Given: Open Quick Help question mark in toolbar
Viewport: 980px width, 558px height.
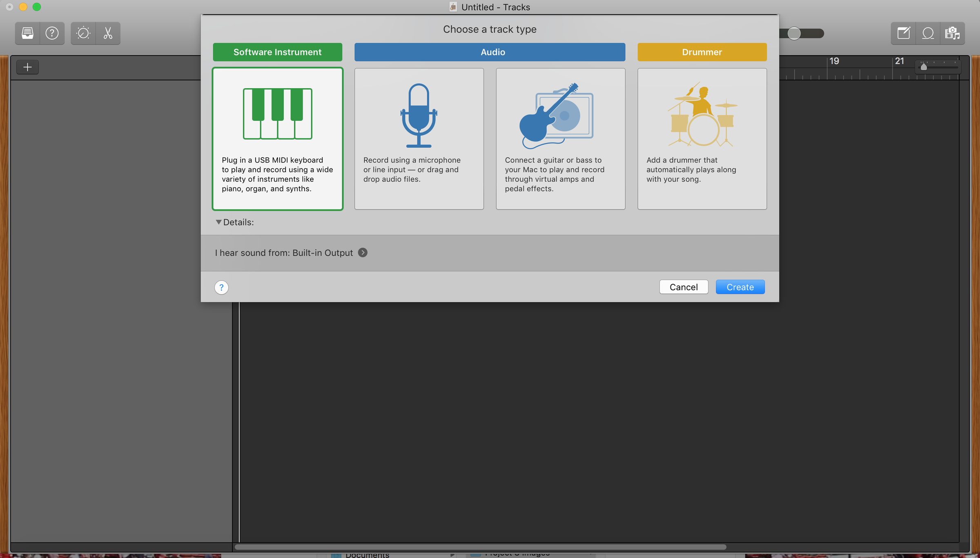Looking at the screenshot, I should point(52,33).
